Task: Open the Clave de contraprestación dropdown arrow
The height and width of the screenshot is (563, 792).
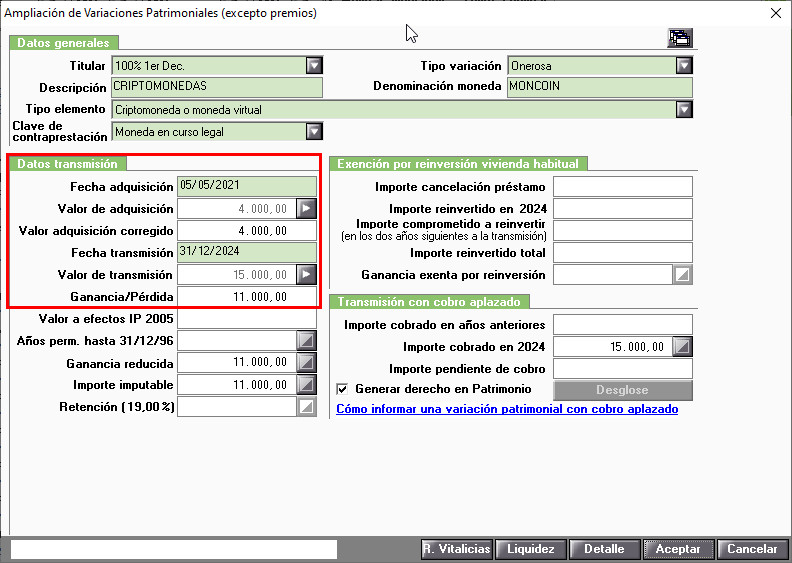Action: [314, 132]
